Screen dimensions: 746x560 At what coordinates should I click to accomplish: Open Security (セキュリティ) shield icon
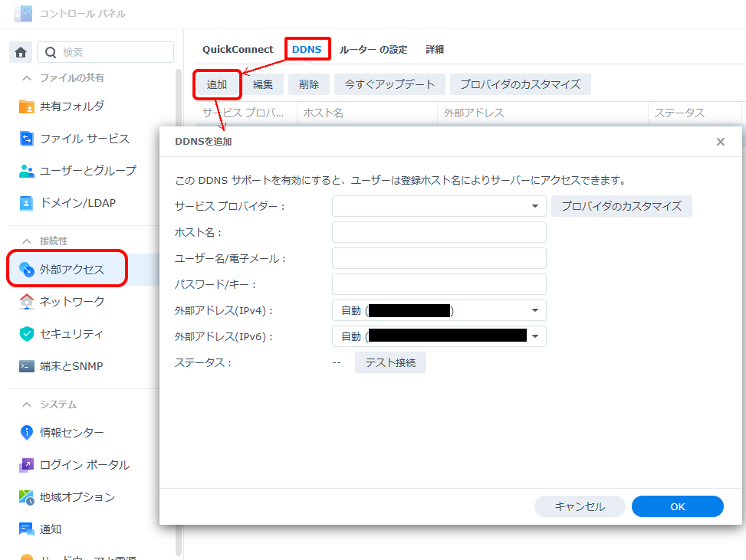[27, 334]
